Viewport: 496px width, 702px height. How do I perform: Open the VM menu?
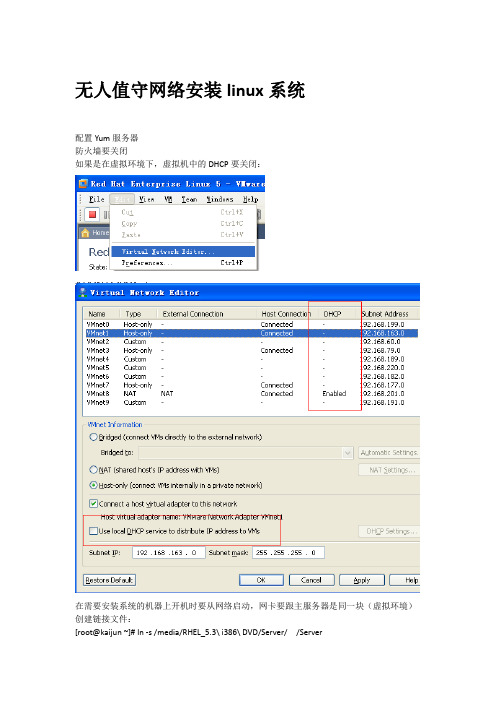168,199
